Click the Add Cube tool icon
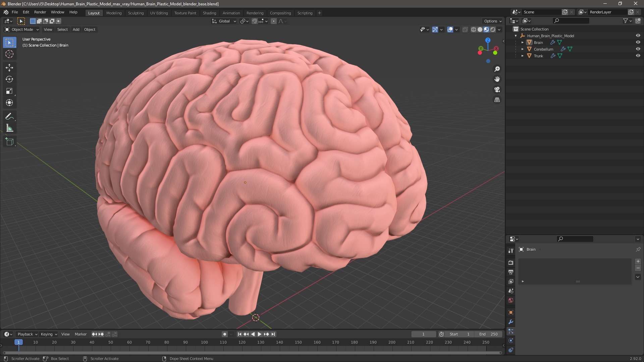 pyautogui.click(x=9, y=142)
